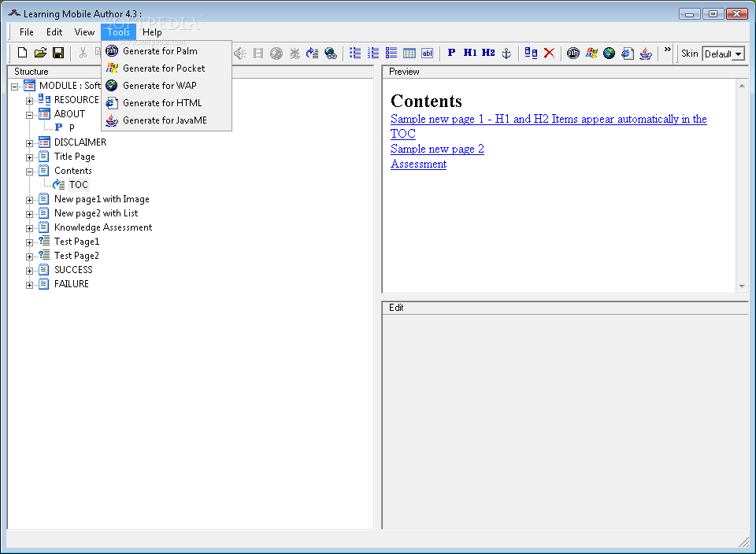Expand New page2 with List node
The image size is (756, 554).
[29, 214]
